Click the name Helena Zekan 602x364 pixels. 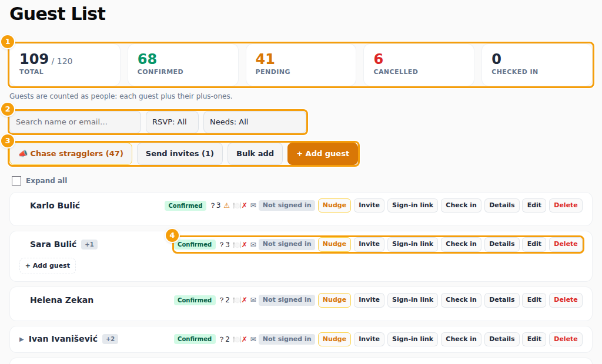62,300
